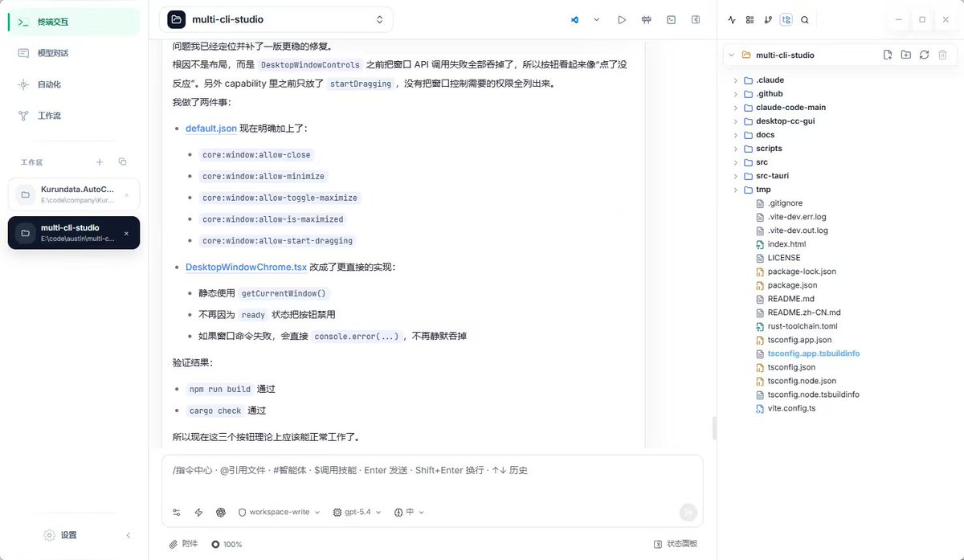Open the git branch view icon
This screenshot has height=560, width=964.
(768, 20)
